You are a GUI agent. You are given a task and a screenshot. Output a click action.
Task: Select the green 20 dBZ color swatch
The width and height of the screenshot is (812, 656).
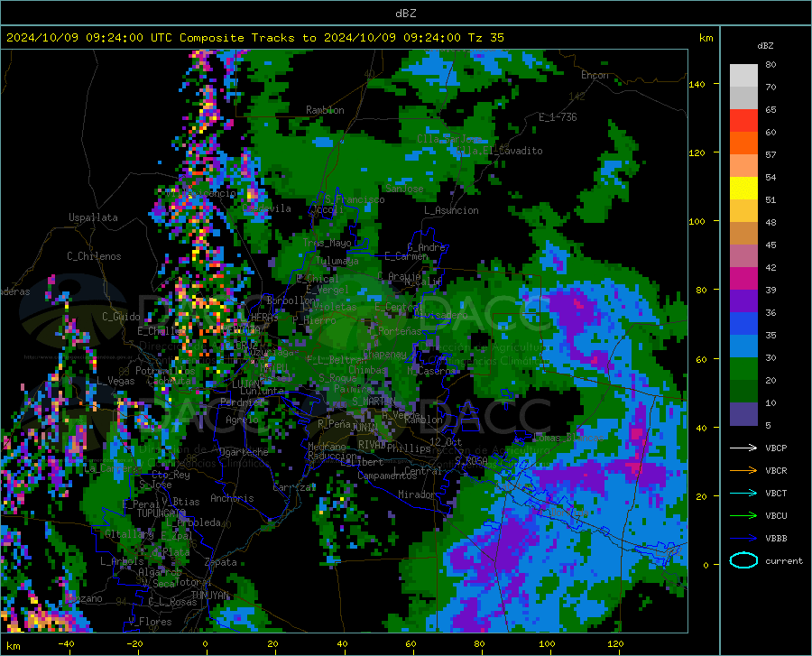click(743, 369)
